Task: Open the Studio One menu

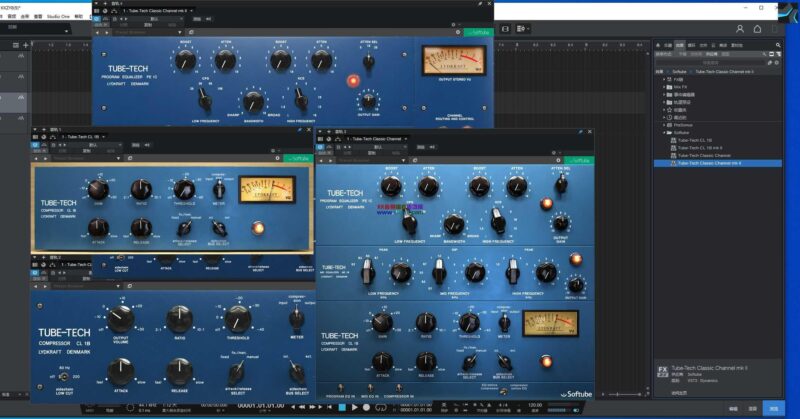Action: tap(58, 16)
